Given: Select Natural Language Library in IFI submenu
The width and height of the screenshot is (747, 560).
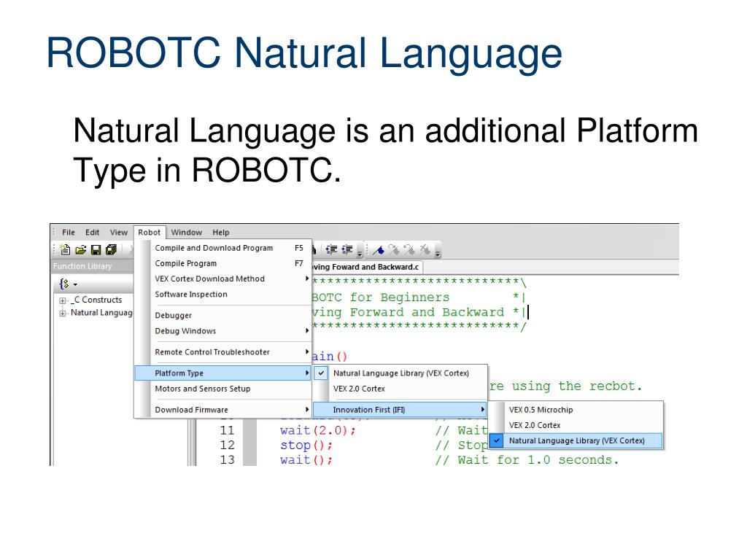Looking at the screenshot, I should (576, 440).
